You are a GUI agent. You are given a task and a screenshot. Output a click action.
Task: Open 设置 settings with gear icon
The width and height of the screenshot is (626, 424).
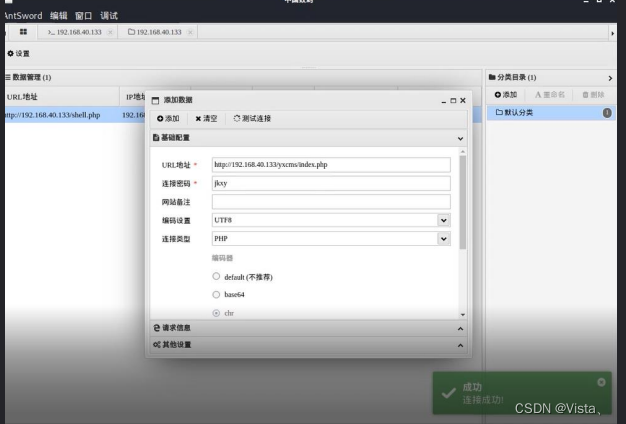coord(18,53)
